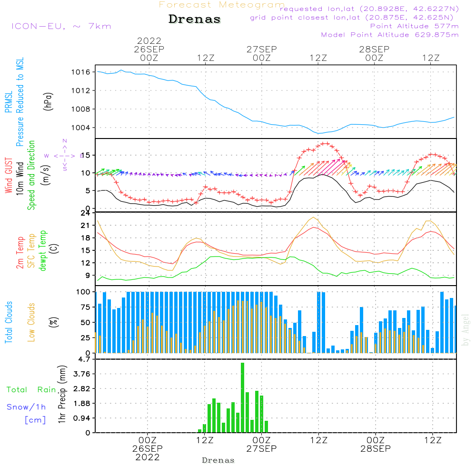Screen dimensions: 476x476
Task: Click the 'dewpt Temp' green label
Action: (x=42, y=250)
